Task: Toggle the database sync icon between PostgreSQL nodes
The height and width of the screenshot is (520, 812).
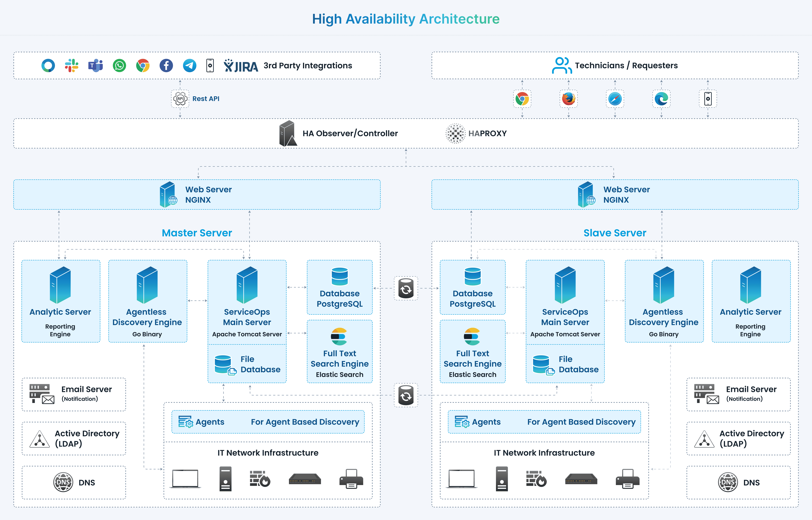Action: pyautogui.click(x=406, y=288)
